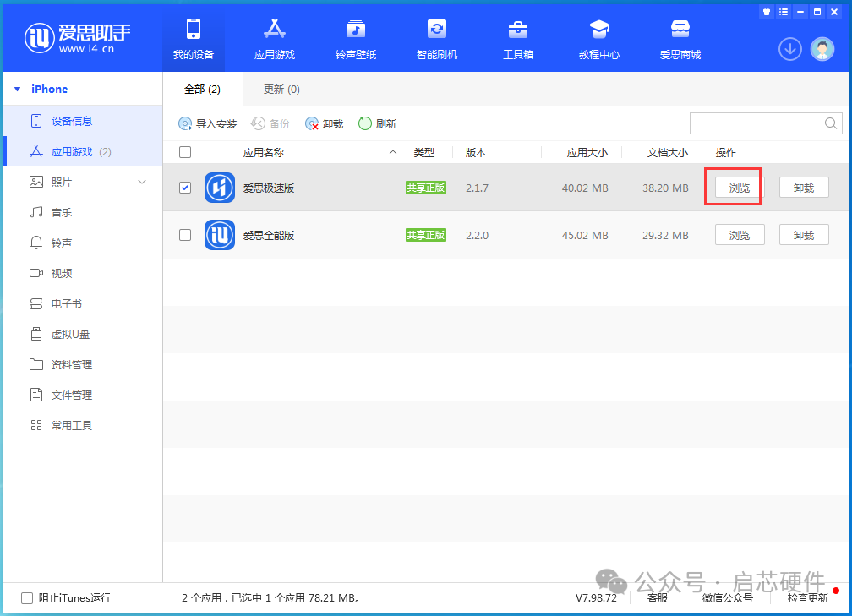Viewport: 852px width, 616px height.
Task: Click 共享正版 badge of 爱思全能版
Action: 426,235
